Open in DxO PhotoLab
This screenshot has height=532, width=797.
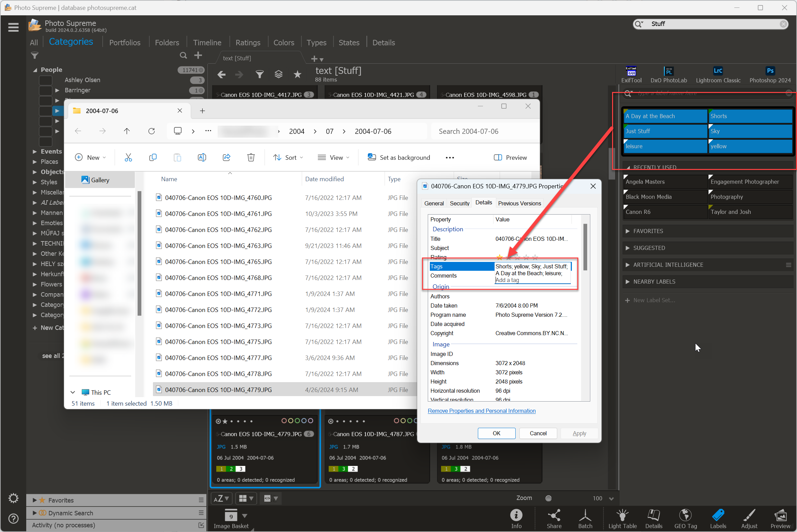click(669, 75)
